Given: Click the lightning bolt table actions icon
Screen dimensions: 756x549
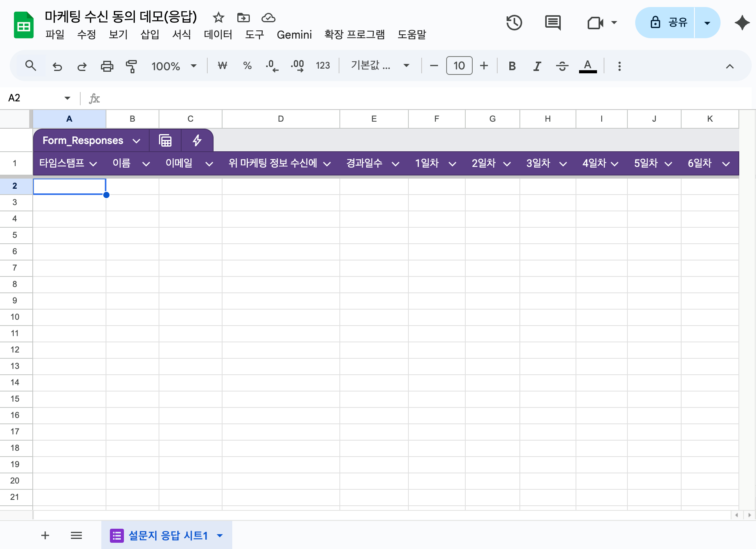Looking at the screenshot, I should 197,140.
